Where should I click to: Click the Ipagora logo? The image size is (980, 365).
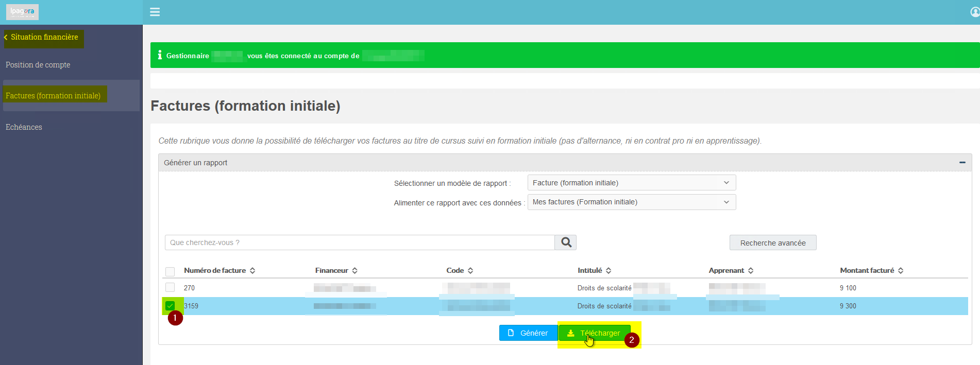(22, 12)
